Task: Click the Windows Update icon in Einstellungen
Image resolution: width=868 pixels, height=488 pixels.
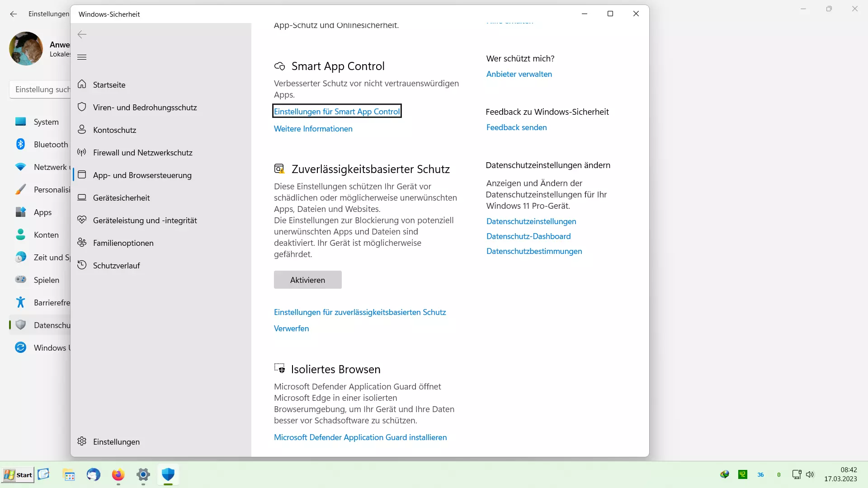Action: click(20, 347)
